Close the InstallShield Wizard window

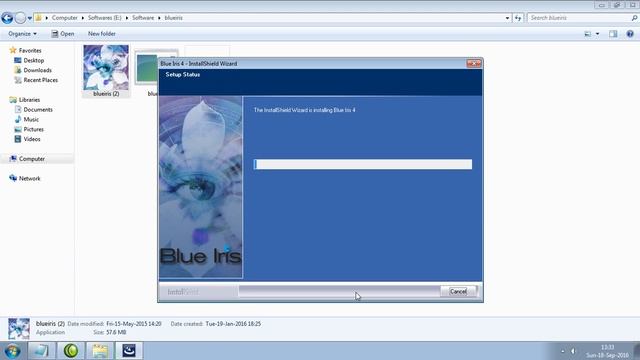[473, 63]
